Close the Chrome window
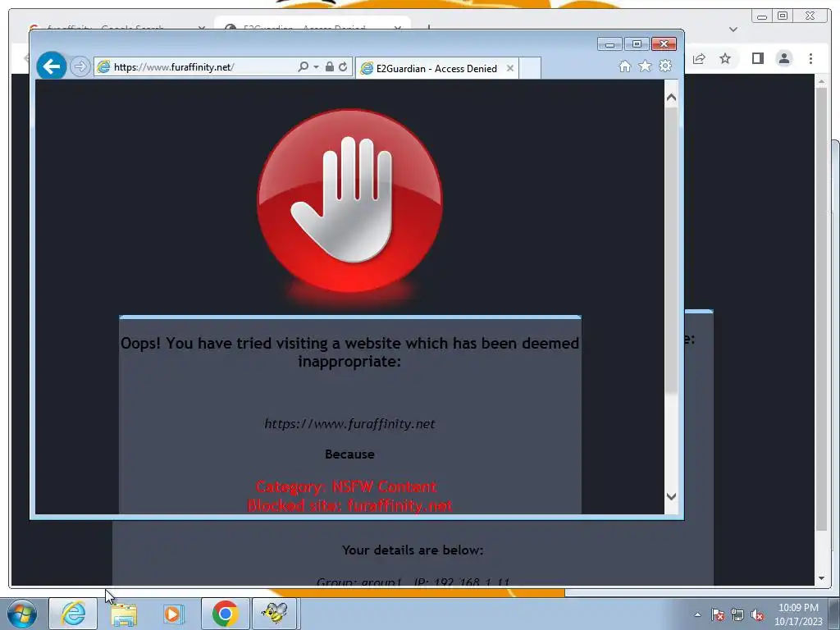840x630 pixels. tap(810, 16)
